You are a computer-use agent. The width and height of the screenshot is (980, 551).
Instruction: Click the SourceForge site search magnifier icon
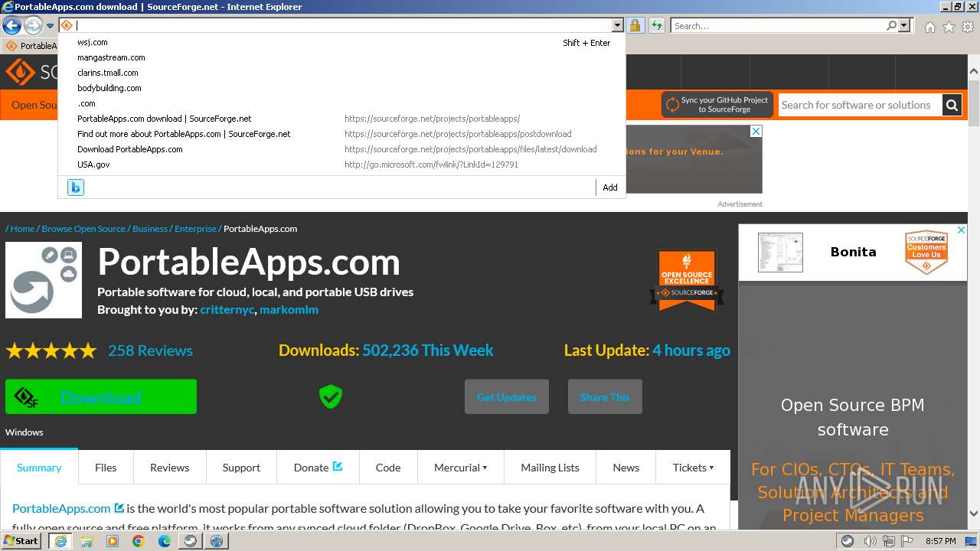(952, 105)
